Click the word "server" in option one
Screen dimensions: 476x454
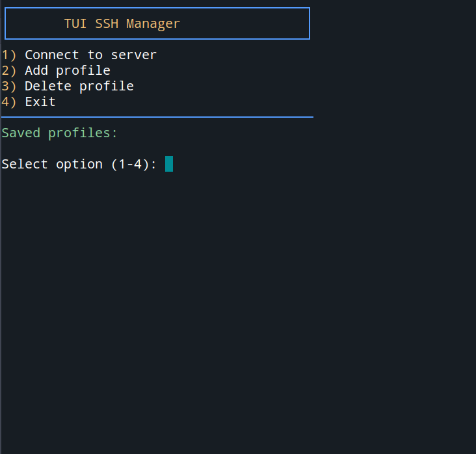[x=133, y=55]
